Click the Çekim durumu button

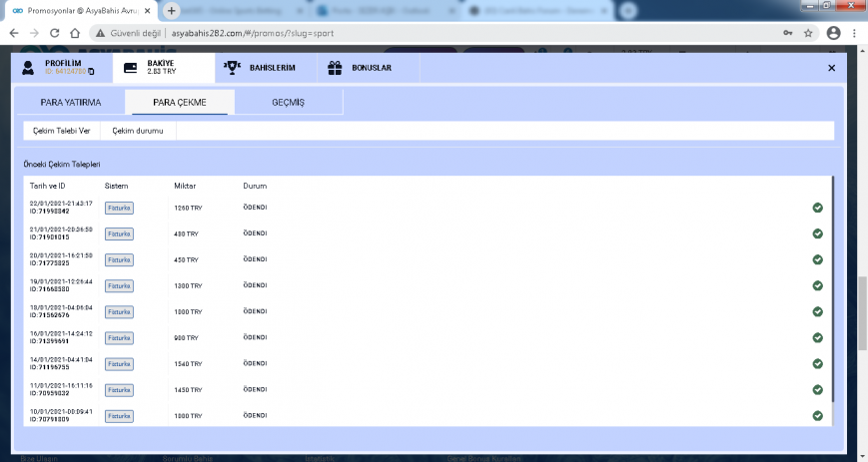pos(138,131)
